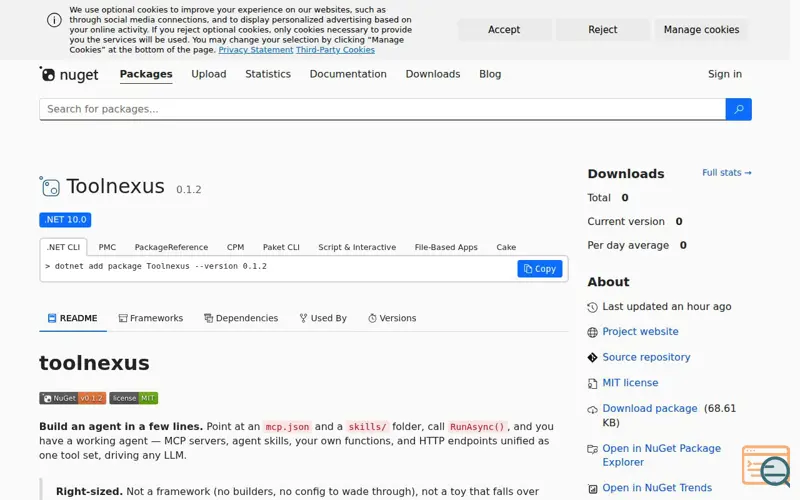Click the Download package link

[x=649, y=408]
